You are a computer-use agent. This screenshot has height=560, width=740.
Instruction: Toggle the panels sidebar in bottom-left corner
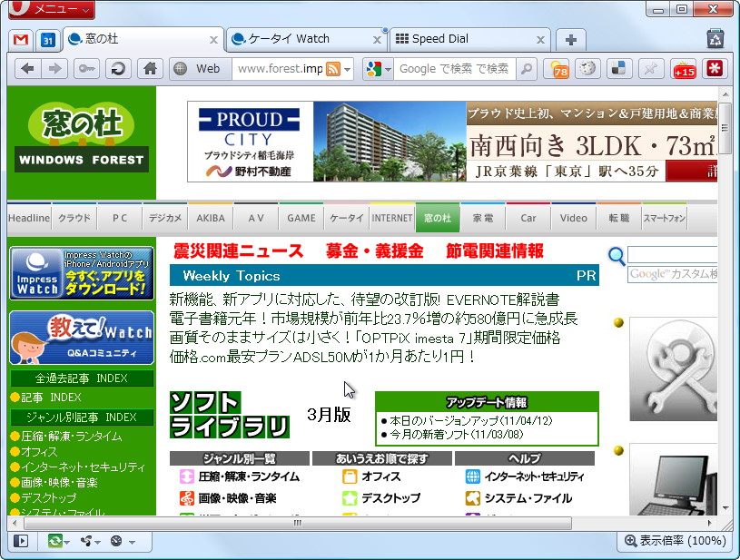tap(23, 542)
